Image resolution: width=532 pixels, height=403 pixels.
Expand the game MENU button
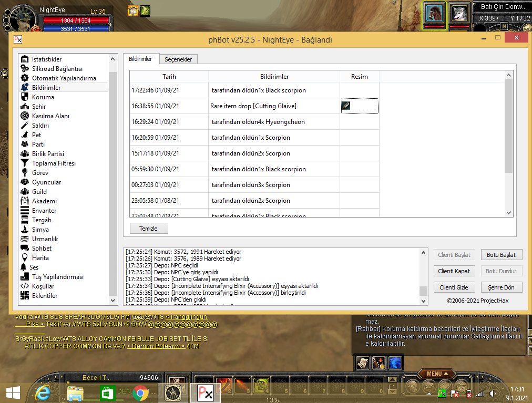434,374
